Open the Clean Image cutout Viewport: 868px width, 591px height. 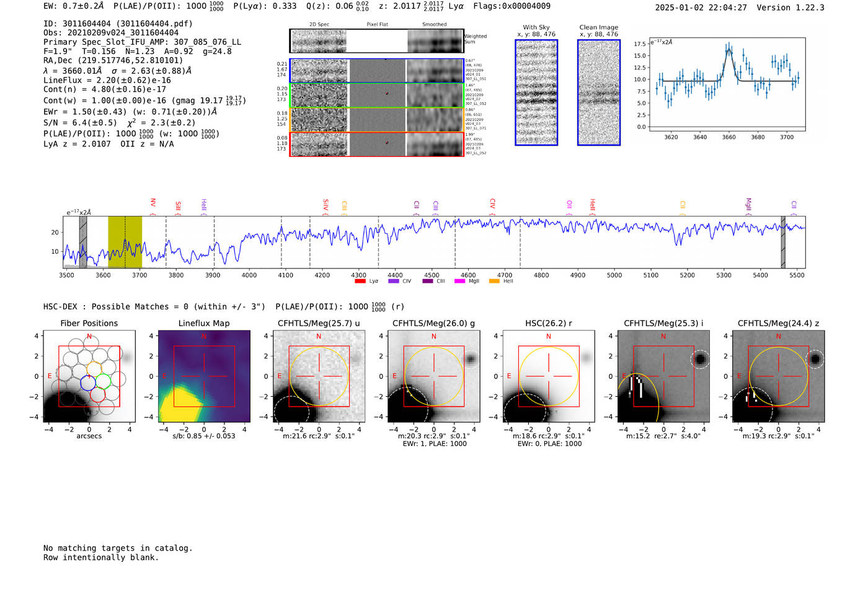click(599, 92)
